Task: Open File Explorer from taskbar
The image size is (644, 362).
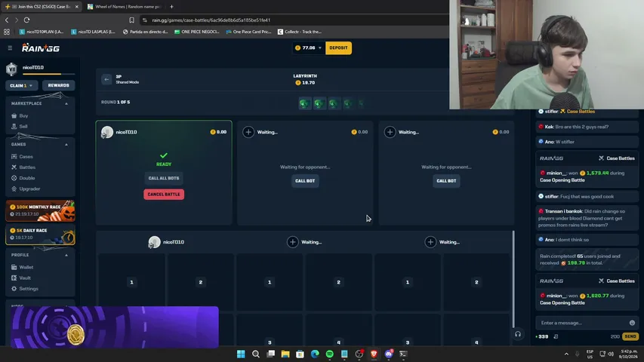Action: point(285,354)
